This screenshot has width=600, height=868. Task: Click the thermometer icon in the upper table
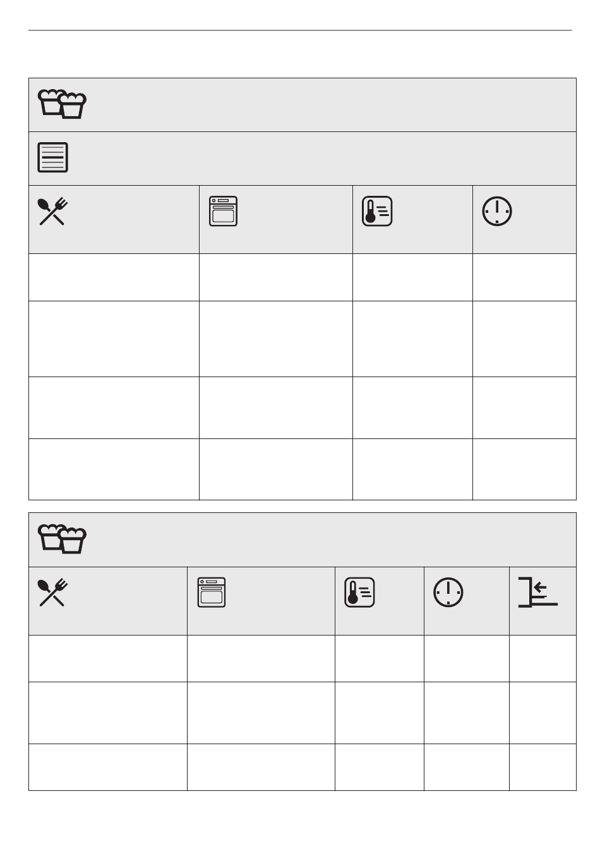(x=377, y=212)
